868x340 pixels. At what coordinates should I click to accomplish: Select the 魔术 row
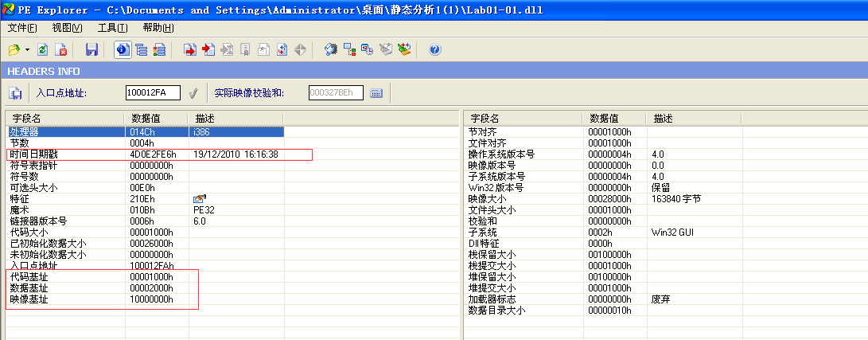point(146,210)
